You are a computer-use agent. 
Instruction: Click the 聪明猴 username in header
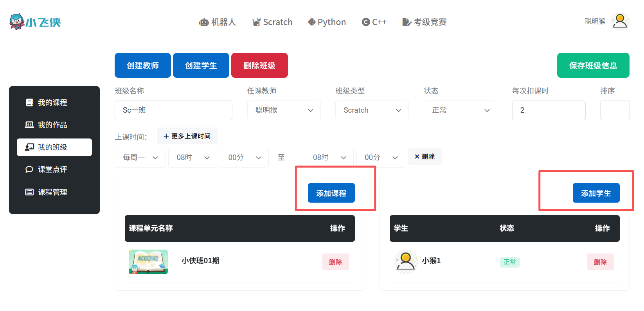[x=595, y=22]
